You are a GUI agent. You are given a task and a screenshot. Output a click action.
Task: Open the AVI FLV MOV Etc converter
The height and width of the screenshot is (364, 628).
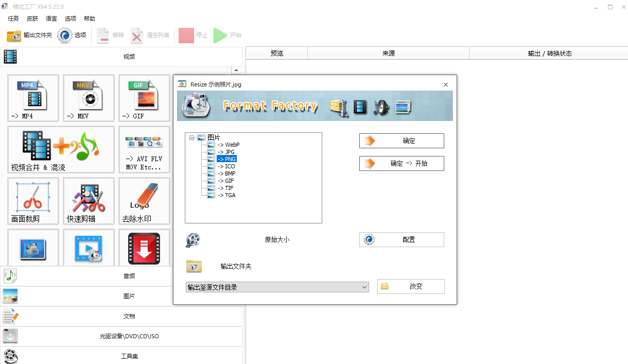coord(144,149)
